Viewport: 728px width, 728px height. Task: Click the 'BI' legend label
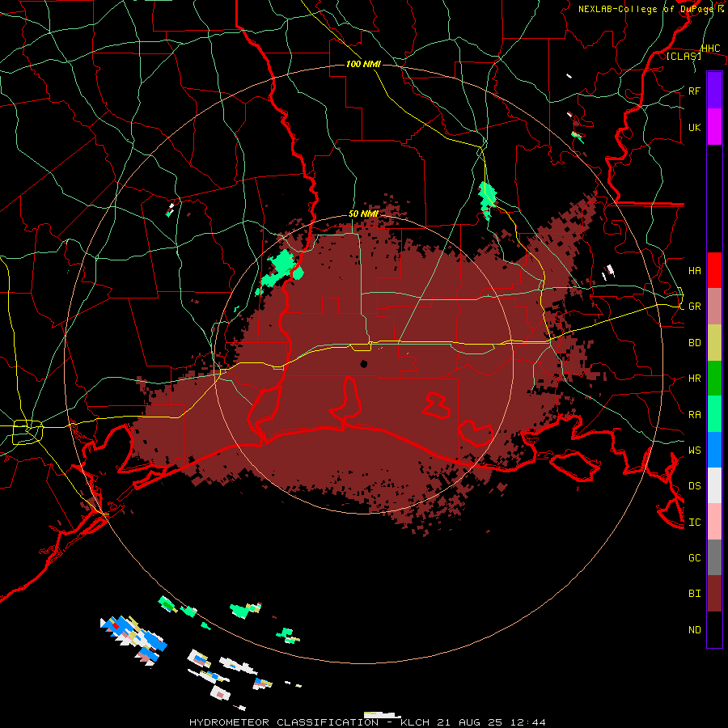694,594
